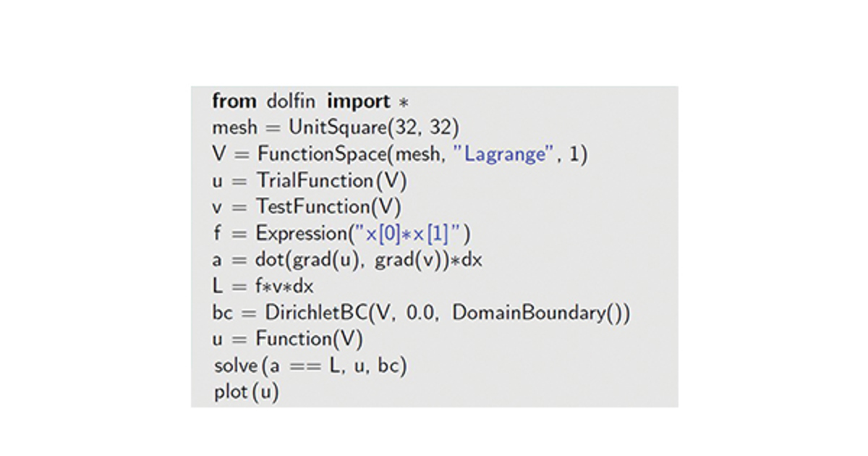Click the word "dolfin" in the import line
Image resolution: width=868 pixels, height=456 pixels.
[292, 101]
